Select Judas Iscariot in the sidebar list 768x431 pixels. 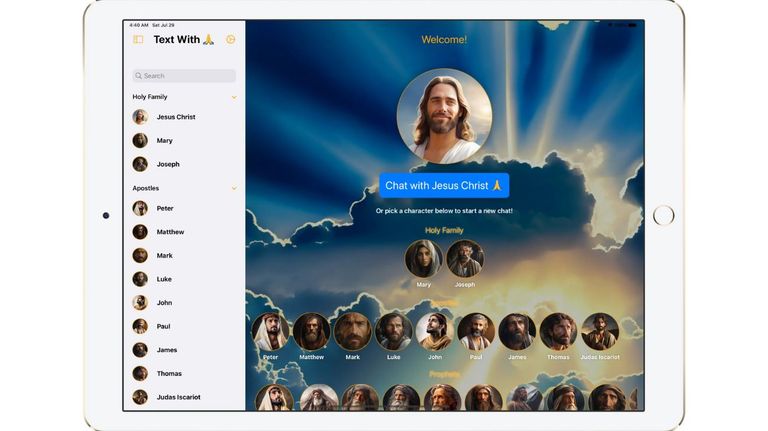(184, 397)
